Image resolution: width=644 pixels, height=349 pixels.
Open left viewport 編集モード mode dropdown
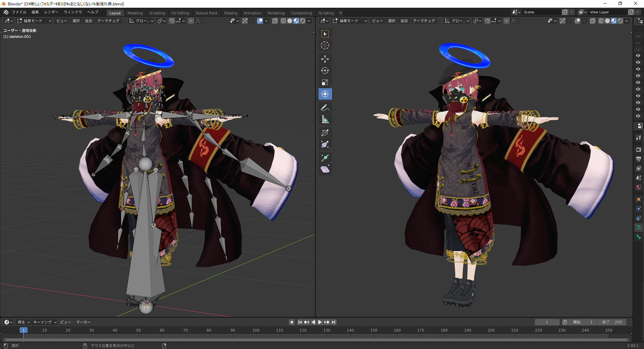pos(34,21)
